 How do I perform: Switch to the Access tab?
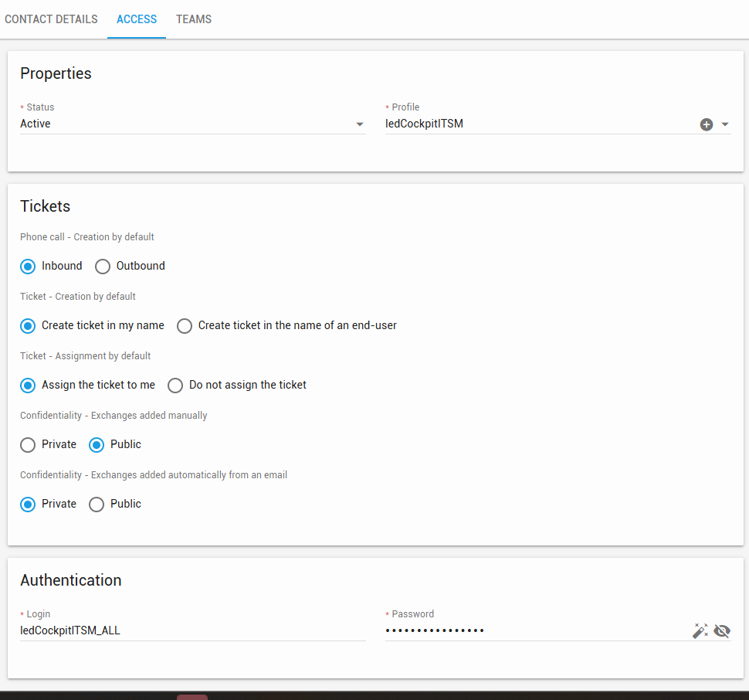click(x=137, y=19)
